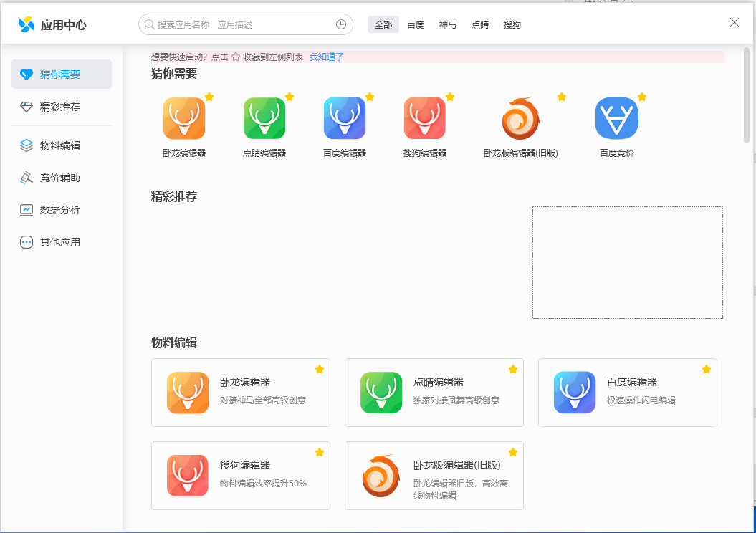Switch to the 百度 filter tab

pos(416,24)
